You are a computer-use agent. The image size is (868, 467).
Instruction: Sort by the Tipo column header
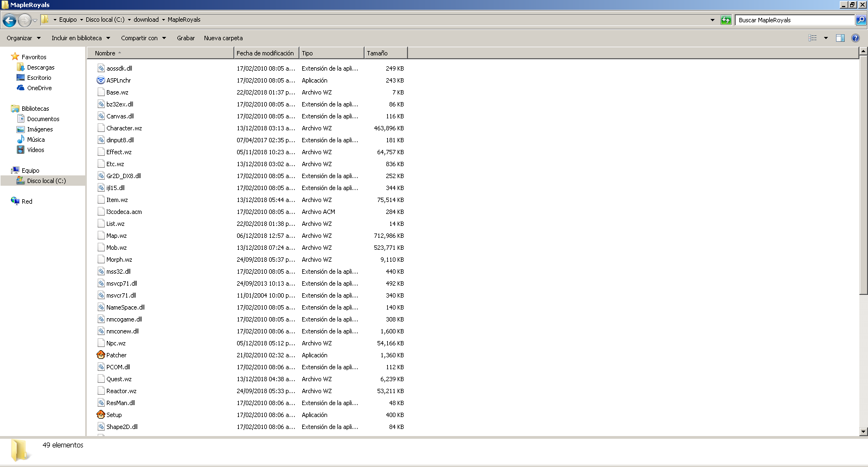tap(331, 53)
